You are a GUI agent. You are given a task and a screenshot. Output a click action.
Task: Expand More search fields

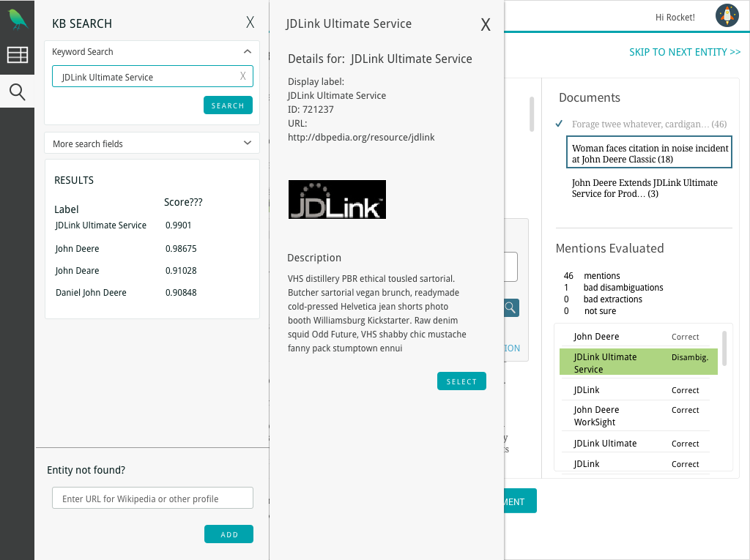click(x=152, y=143)
